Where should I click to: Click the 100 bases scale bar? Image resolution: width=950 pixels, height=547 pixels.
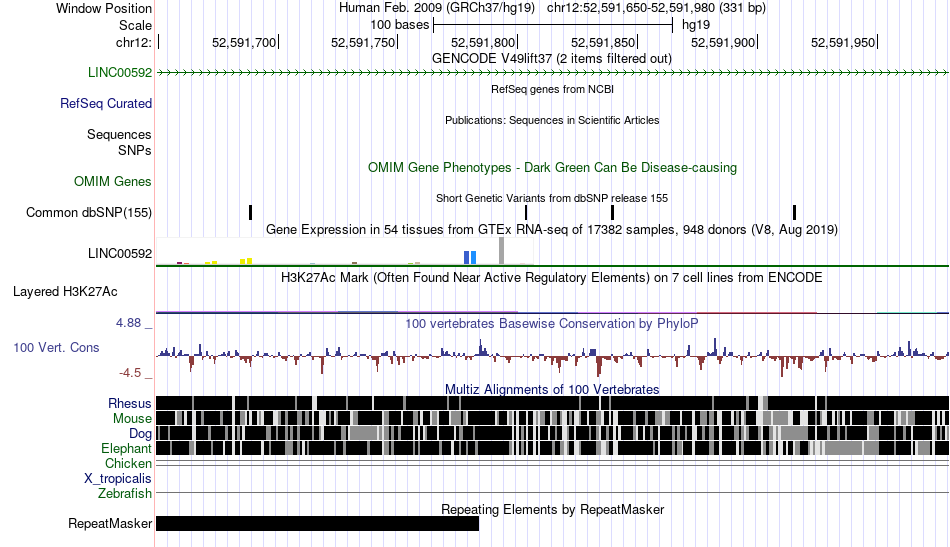click(x=553, y=25)
